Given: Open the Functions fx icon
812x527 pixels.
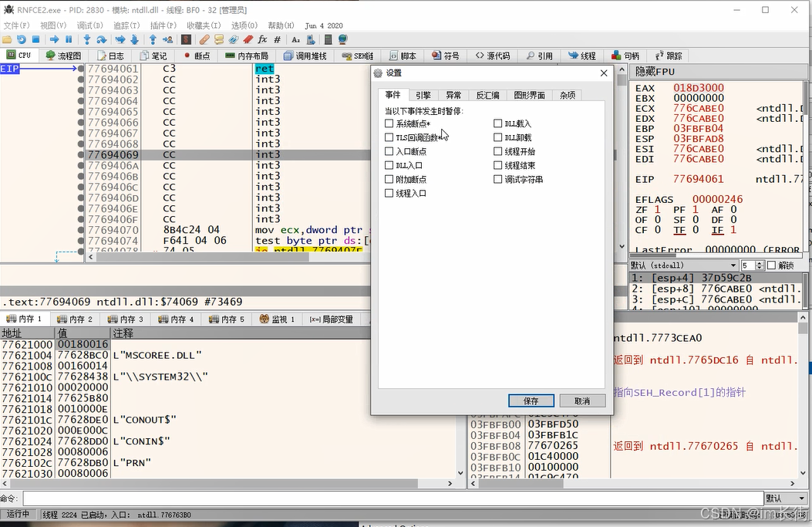Looking at the screenshot, I should 262,39.
